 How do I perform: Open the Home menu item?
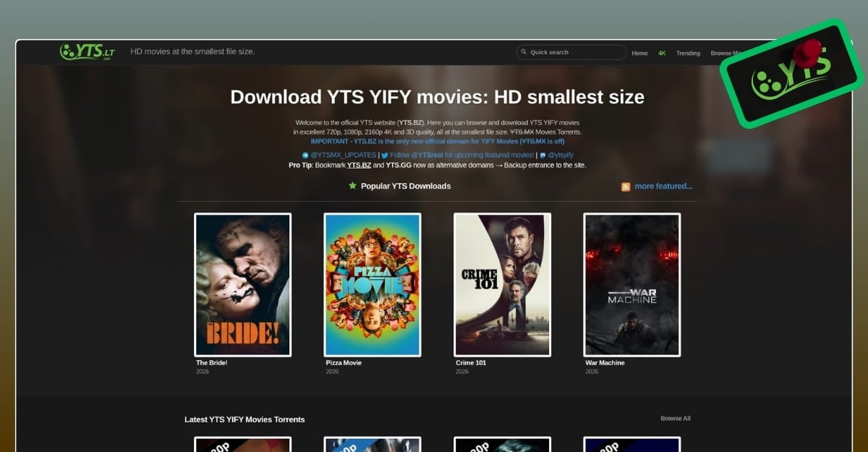pos(639,53)
